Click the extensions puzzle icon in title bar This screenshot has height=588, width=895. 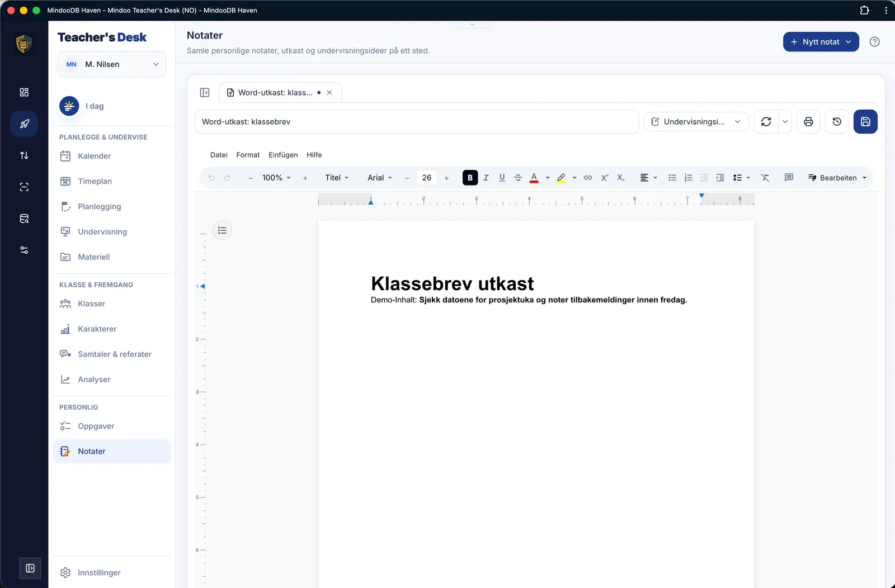coord(864,10)
